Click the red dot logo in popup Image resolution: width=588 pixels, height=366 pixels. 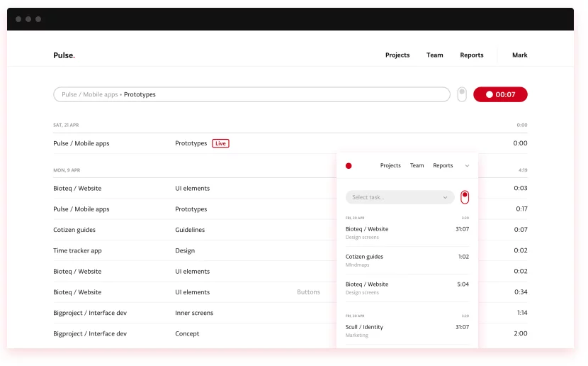349,166
